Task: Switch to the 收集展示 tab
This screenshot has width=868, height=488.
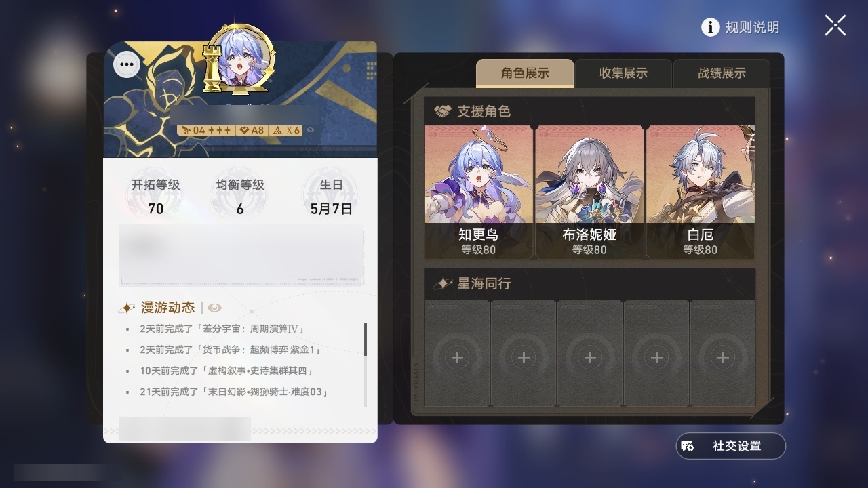Action: [x=623, y=73]
